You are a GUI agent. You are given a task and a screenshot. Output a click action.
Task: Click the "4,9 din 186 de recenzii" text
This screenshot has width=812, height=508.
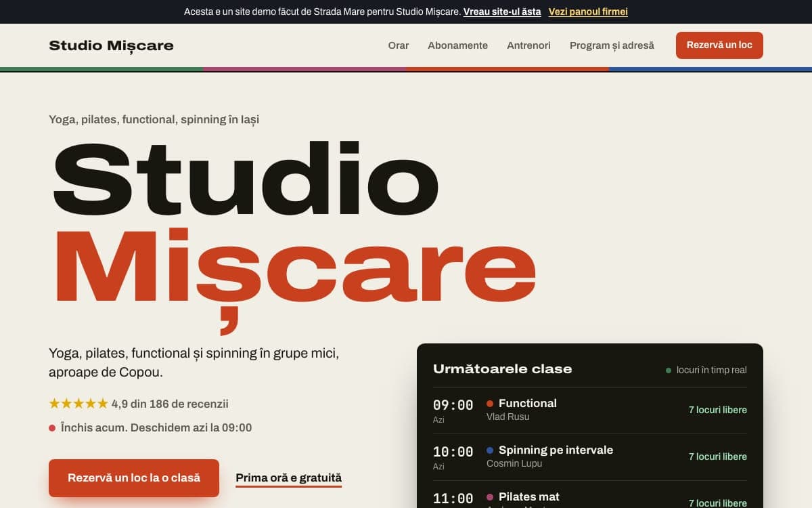click(170, 404)
